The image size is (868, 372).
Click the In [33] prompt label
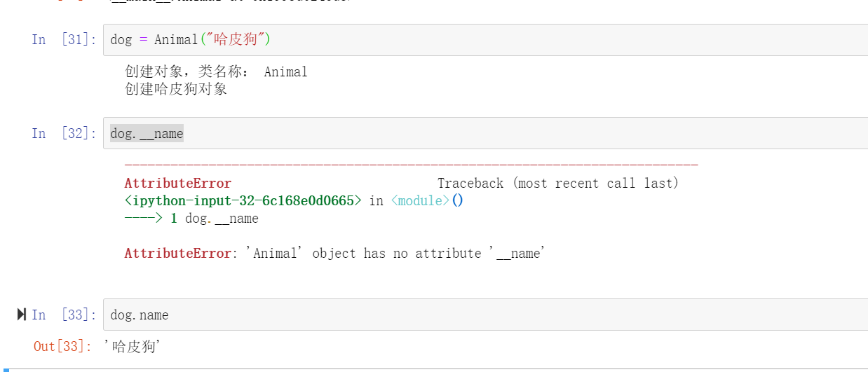[64, 315]
